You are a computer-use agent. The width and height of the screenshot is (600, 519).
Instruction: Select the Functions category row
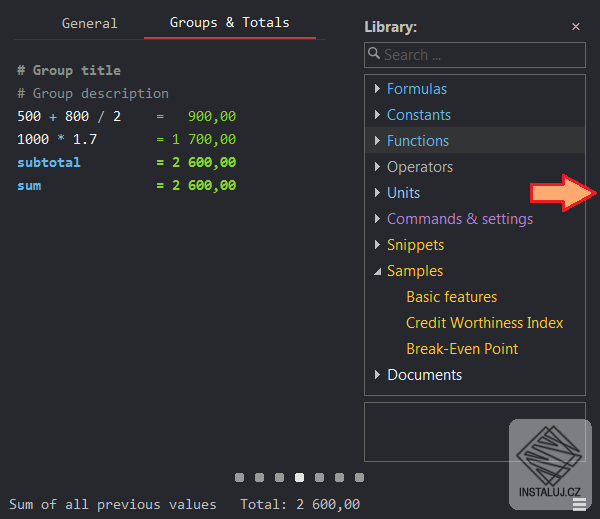pos(417,141)
